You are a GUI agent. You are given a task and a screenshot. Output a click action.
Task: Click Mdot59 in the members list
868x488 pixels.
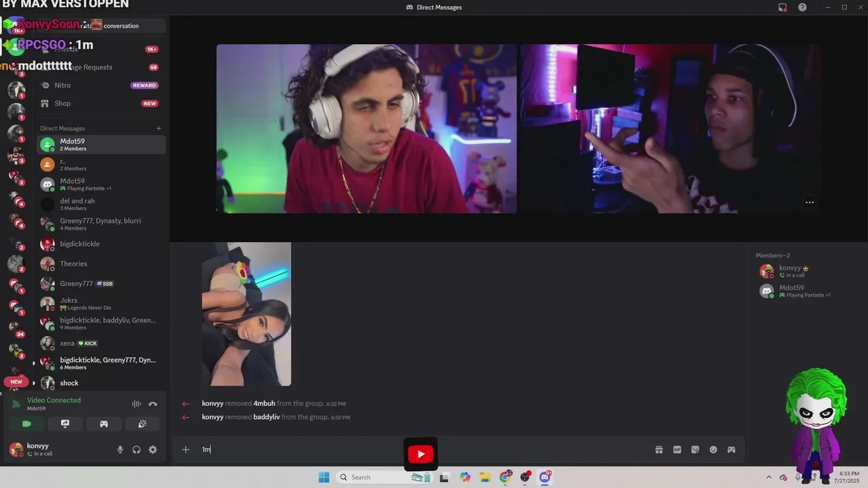(807, 291)
